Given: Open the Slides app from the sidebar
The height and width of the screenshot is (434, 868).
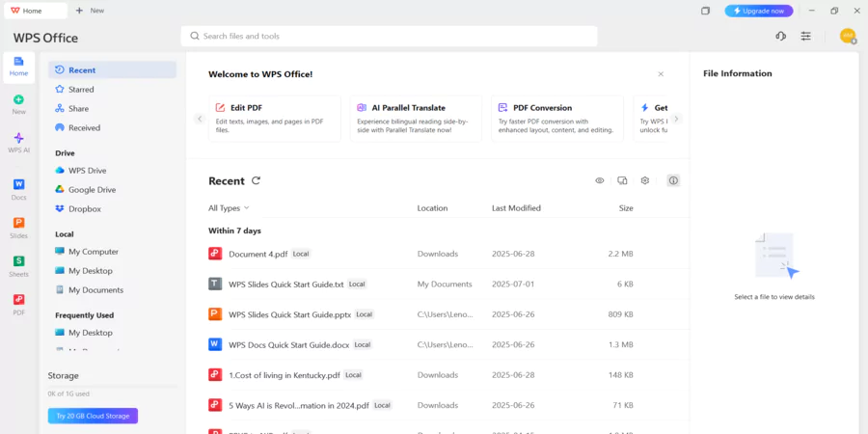Looking at the screenshot, I should click(19, 228).
